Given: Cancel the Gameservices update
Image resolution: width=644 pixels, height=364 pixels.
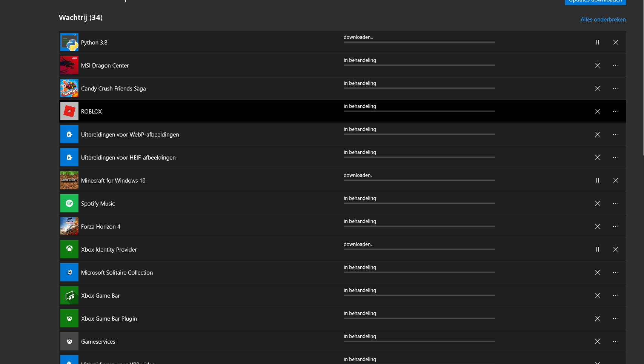Looking at the screenshot, I should [x=598, y=341].
